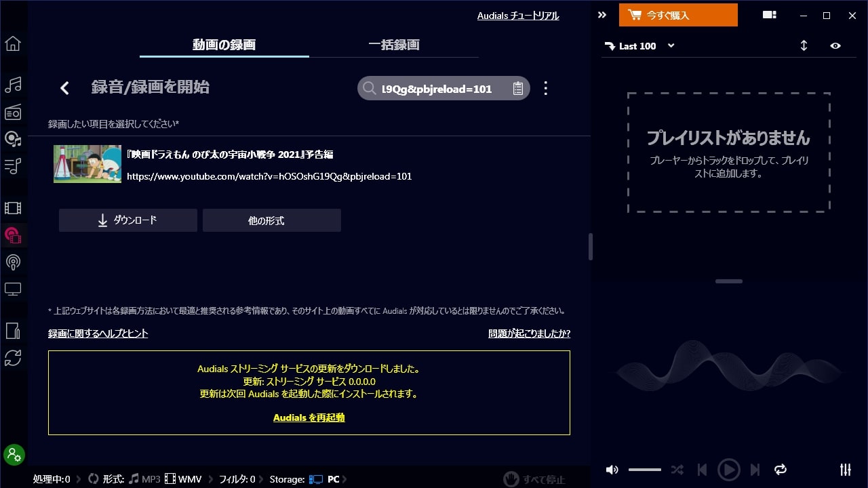Toggle repeat playback

click(781, 470)
